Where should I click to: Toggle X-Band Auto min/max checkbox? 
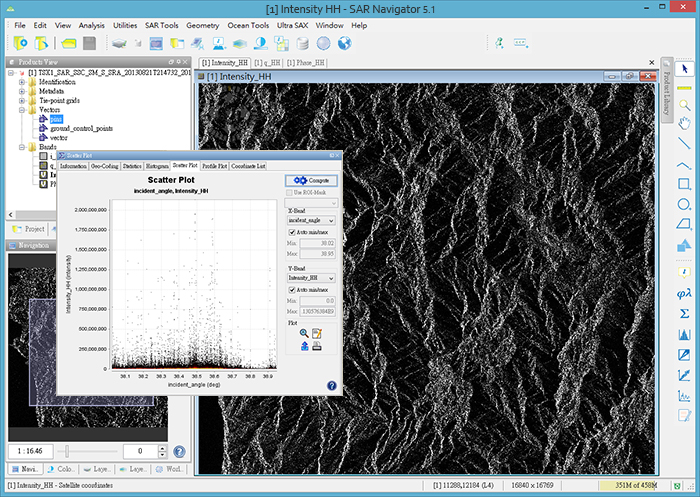(x=292, y=233)
